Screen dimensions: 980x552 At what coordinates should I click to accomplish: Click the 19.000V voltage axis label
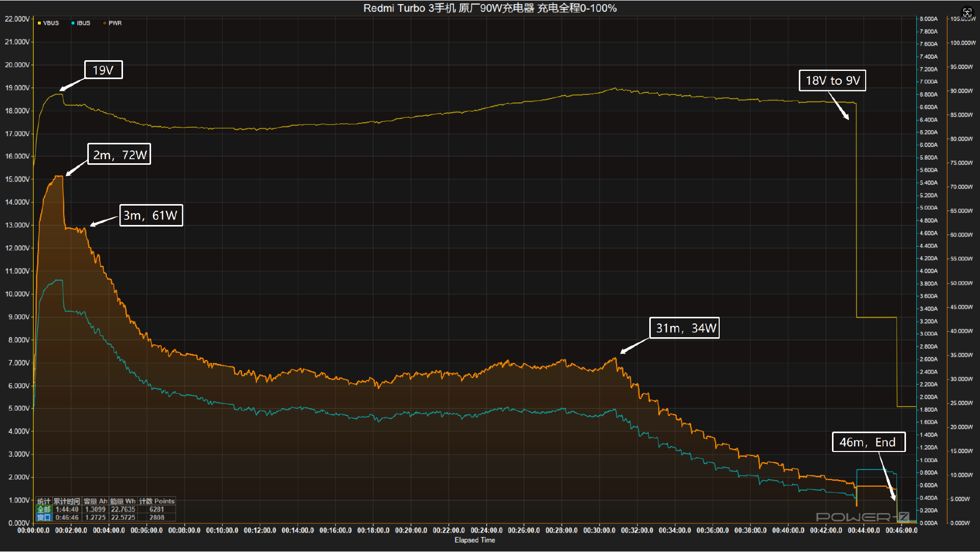pyautogui.click(x=17, y=88)
